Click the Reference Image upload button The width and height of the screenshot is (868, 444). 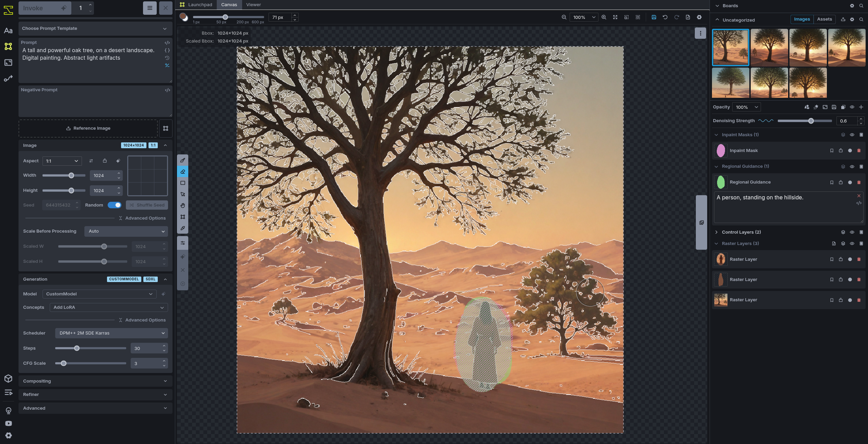click(x=88, y=128)
